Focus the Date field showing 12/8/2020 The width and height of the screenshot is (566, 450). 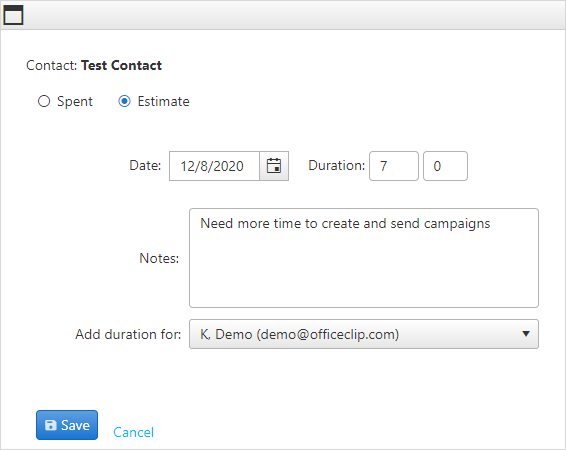point(214,166)
